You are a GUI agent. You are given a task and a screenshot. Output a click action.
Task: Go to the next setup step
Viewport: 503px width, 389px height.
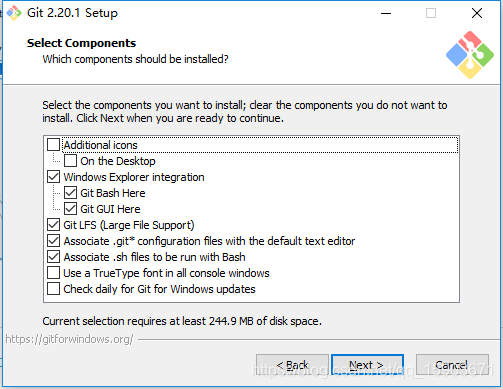[x=367, y=365]
